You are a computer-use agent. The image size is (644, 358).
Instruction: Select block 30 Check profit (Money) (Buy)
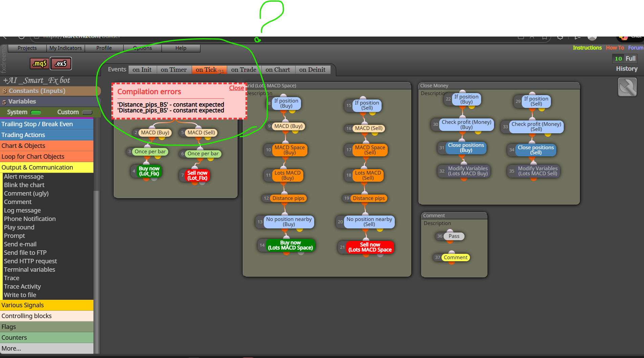[x=466, y=125]
